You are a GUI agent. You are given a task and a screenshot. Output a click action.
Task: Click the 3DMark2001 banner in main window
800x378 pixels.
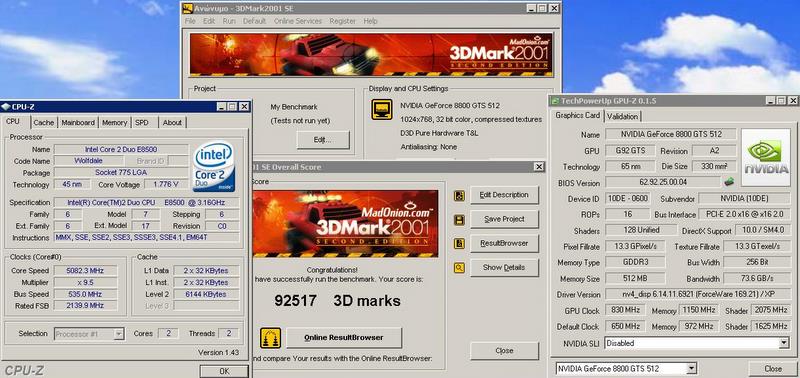coord(371,55)
